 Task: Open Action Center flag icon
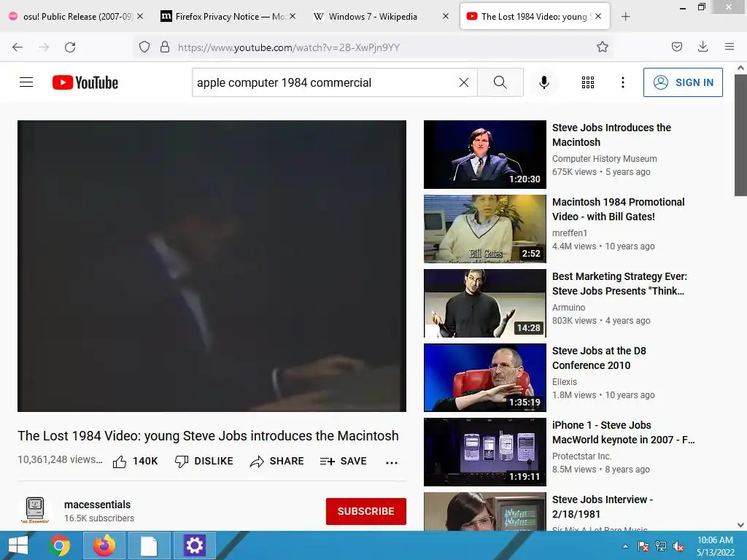(643, 546)
